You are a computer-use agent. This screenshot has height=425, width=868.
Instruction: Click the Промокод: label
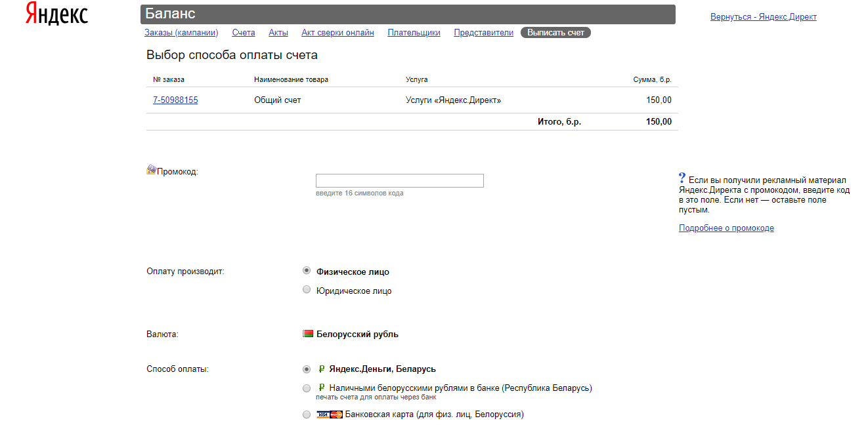177,172
